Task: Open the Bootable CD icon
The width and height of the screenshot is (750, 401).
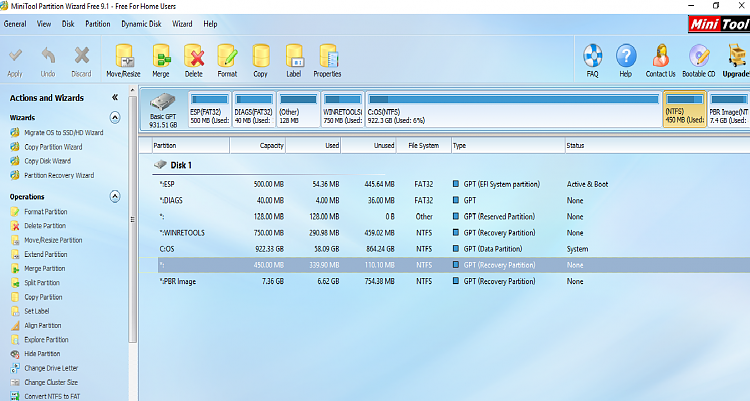Action: pyautogui.click(x=699, y=56)
